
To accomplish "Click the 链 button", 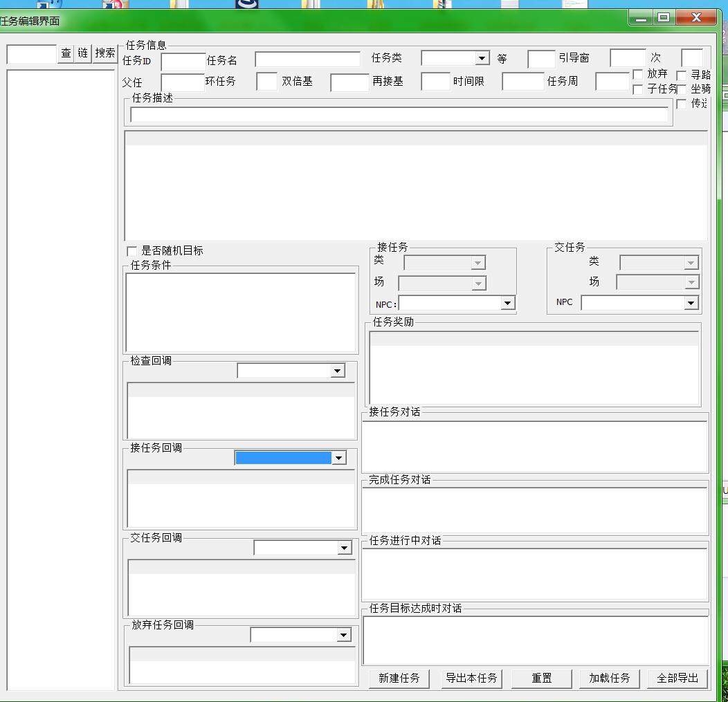I will coord(83,53).
